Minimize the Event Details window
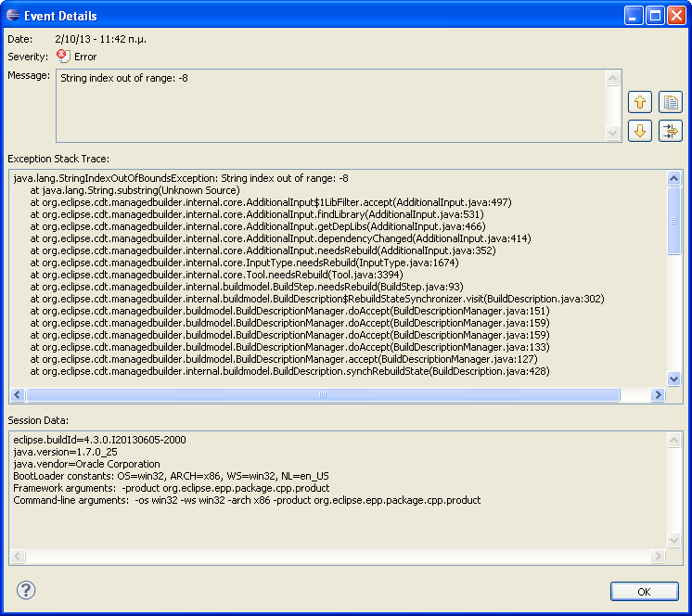The width and height of the screenshot is (692, 616). tap(634, 16)
